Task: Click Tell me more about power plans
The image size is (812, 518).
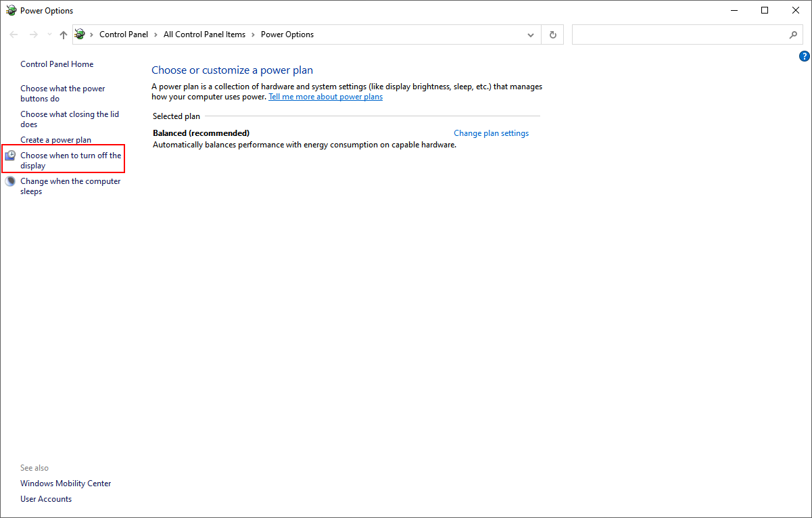Action: point(325,97)
